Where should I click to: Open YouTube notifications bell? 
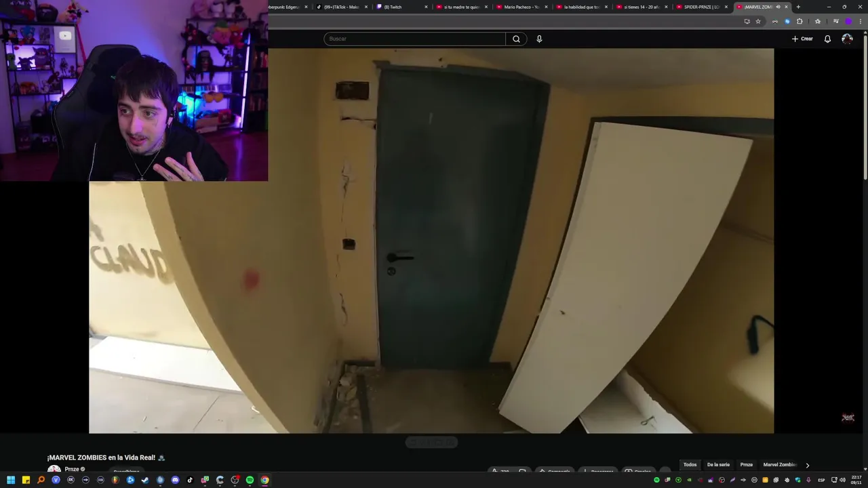827,39
